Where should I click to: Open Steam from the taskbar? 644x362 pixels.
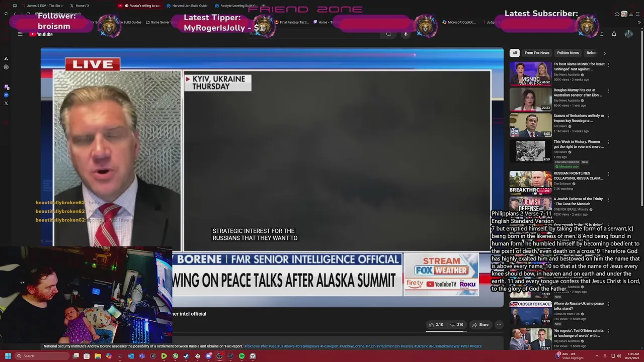tap(186, 356)
